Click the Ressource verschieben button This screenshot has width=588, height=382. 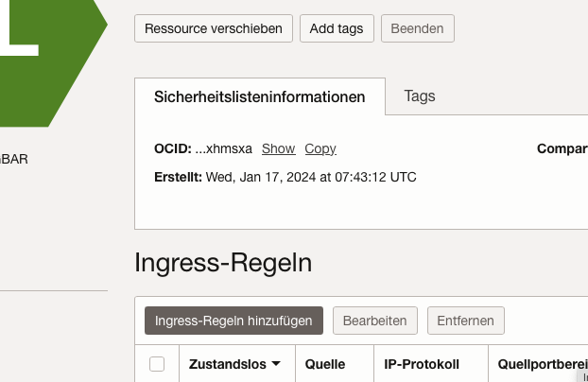point(214,28)
